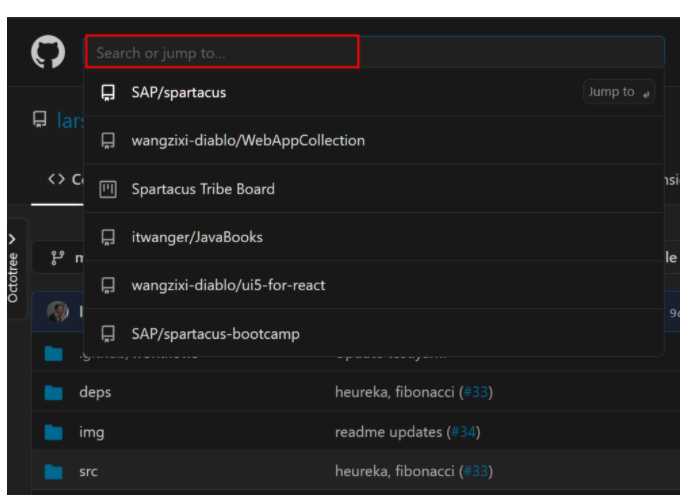Open pull request #34 link
692x500 pixels.
click(x=461, y=432)
